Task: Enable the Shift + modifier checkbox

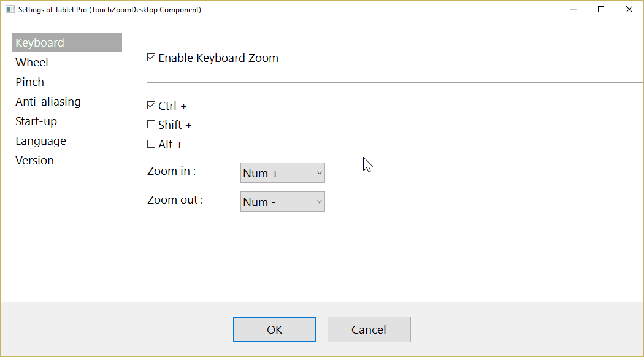Action: point(151,125)
